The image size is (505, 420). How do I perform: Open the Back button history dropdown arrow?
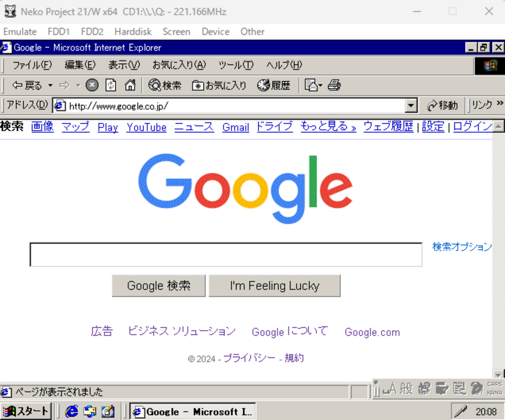click(x=50, y=85)
